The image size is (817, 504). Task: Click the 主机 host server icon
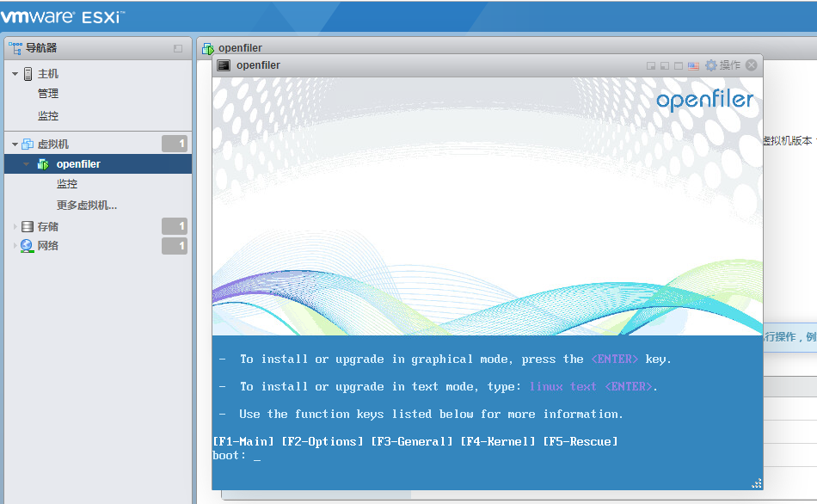(28, 74)
